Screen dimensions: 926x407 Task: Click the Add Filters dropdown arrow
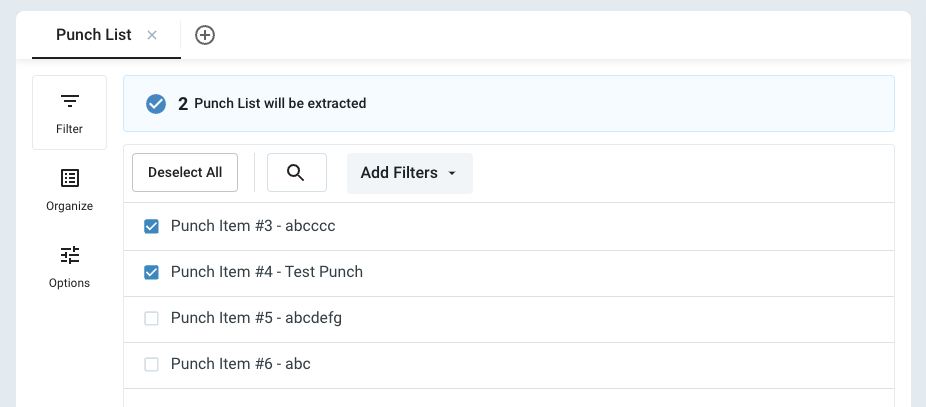(x=452, y=174)
